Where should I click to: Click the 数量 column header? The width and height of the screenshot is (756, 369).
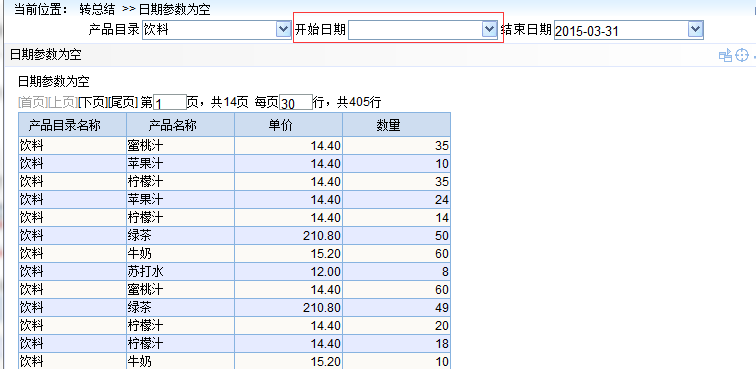(396, 125)
